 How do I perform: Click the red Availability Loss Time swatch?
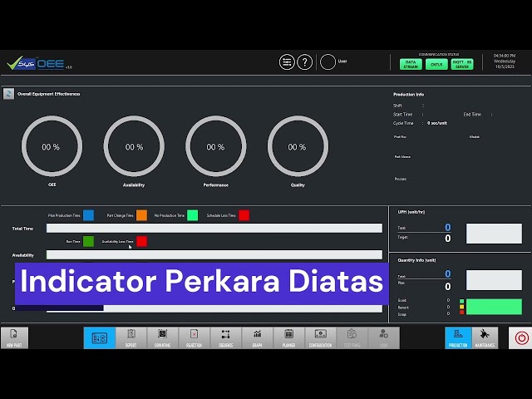[142, 241]
